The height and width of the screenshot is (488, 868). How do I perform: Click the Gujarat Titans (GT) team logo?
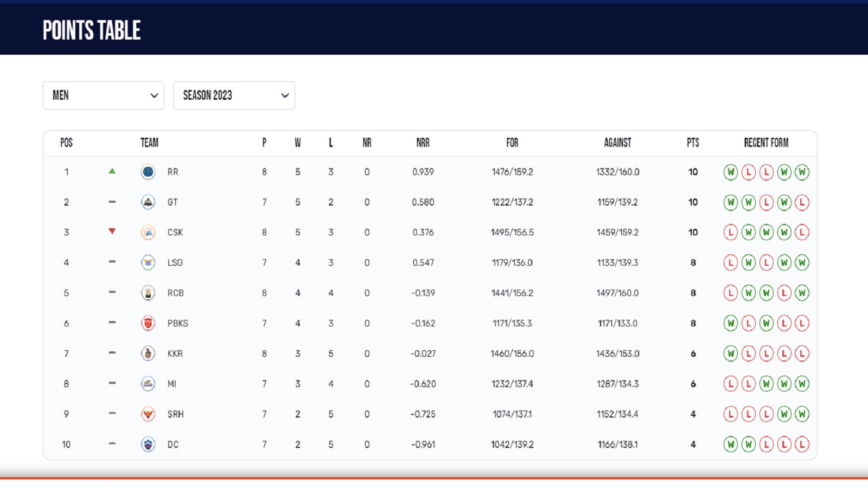[x=148, y=202]
